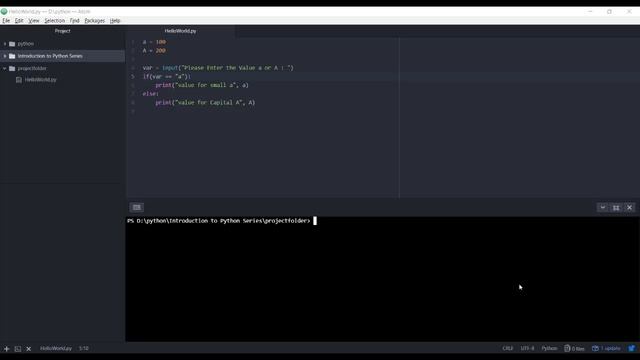Click the 'value for Capital A' print line
The height and width of the screenshot is (360, 640).
[x=205, y=102]
